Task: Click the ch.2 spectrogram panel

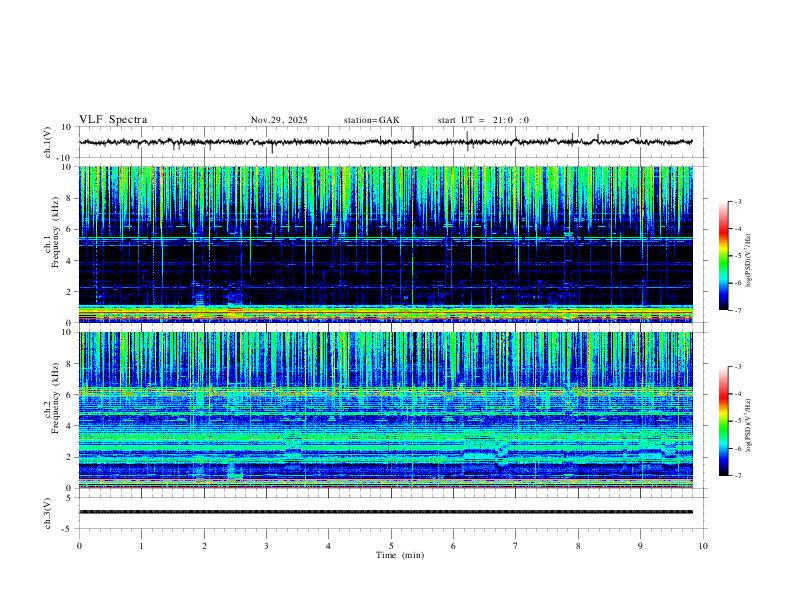Action: click(386, 410)
